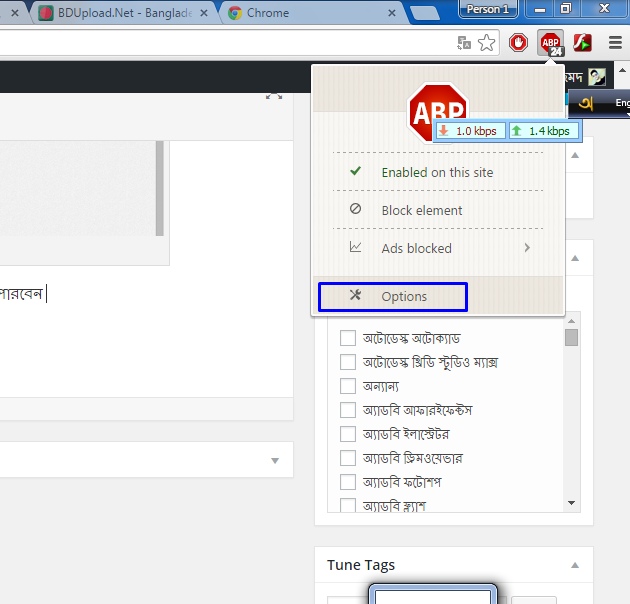Check the অটোডেস্ক অটোক্যাড category

pyautogui.click(x=348, y=338)
